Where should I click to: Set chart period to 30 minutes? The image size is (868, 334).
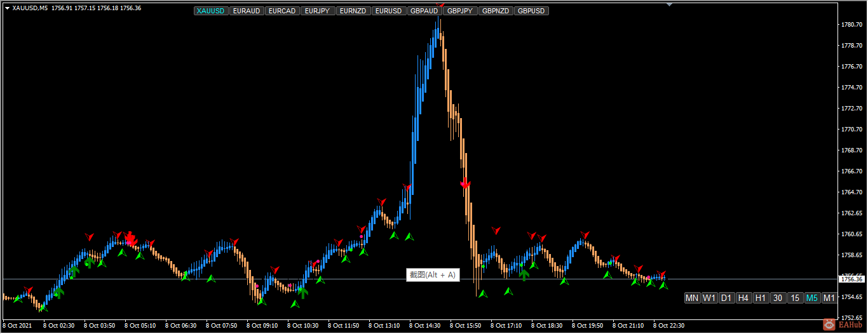click(x=778, y=298)
